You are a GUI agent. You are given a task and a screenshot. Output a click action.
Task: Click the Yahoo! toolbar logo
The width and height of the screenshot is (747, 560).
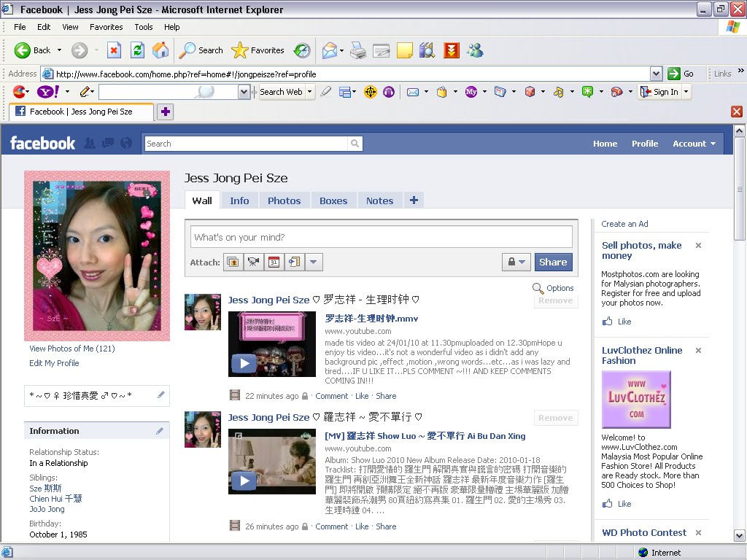click(x=48, y=91)
